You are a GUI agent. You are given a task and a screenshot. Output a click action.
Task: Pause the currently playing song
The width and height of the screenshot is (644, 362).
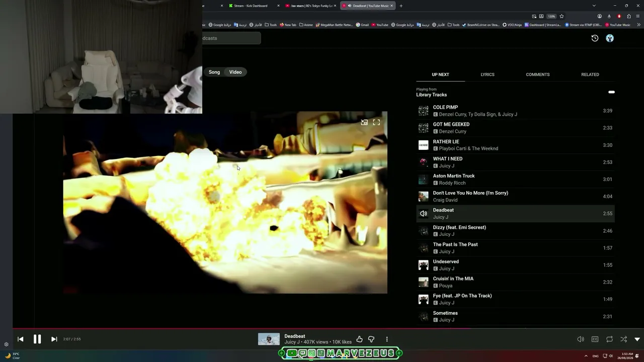pos(37,339)
